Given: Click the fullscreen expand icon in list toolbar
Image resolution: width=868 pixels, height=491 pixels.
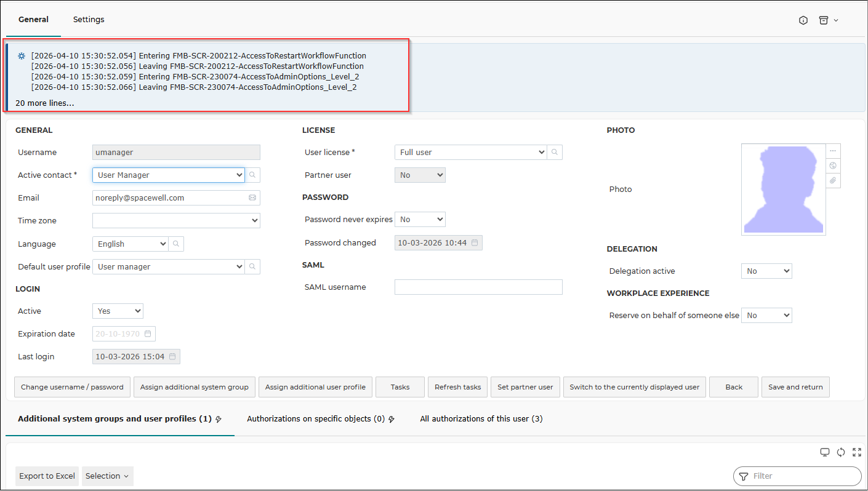Looking at the screenshot, I should point(857,452).
